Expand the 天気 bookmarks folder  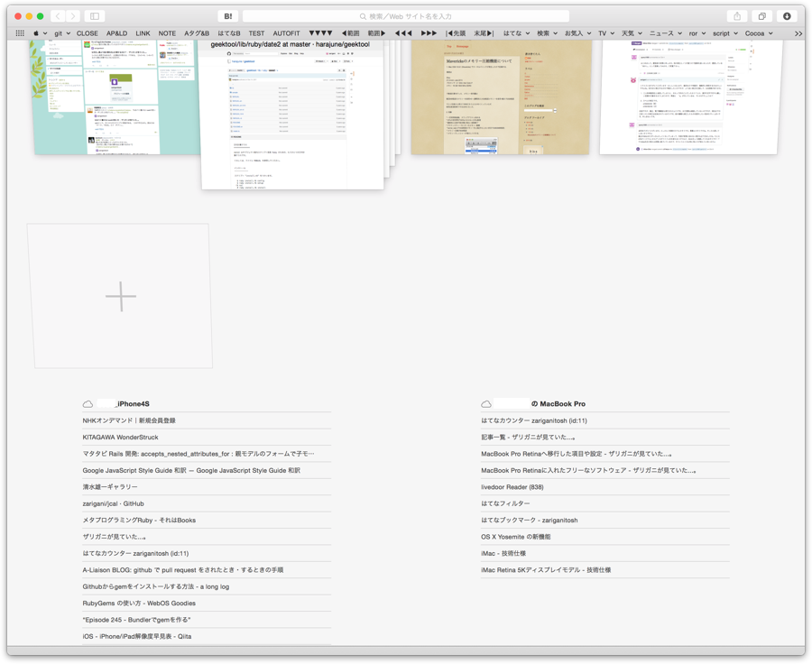coord(632,33)
